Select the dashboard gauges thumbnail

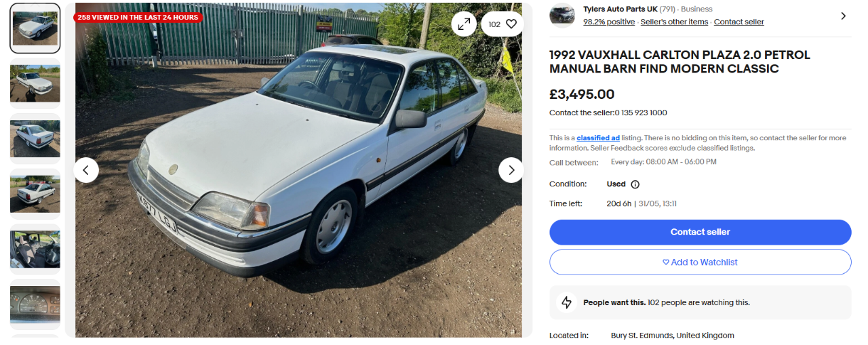pyautogui.click(x=35, y=304)
